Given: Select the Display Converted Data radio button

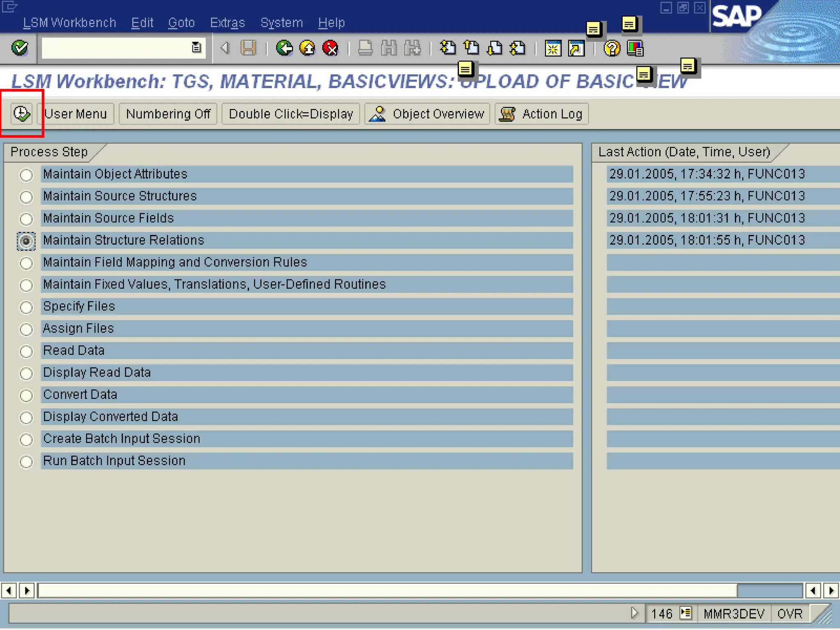Looking at the screenshot, I should tap(26, 418).
